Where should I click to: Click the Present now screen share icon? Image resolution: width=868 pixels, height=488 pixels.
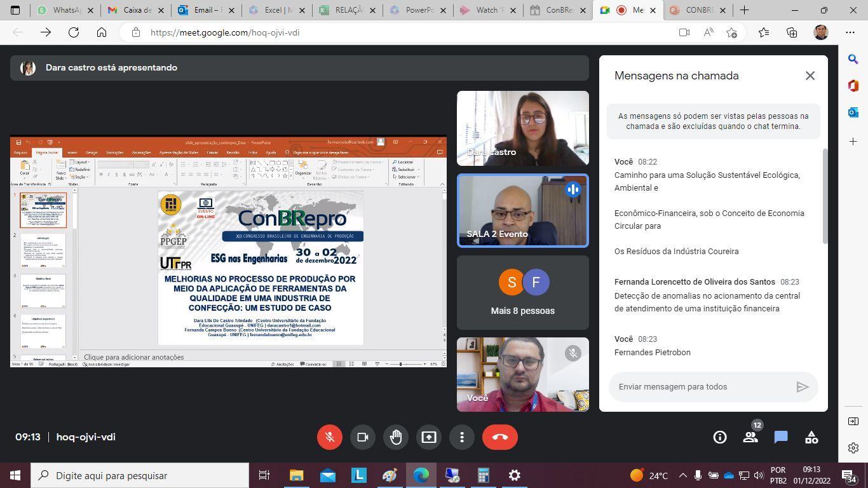(x=429, y=437)
